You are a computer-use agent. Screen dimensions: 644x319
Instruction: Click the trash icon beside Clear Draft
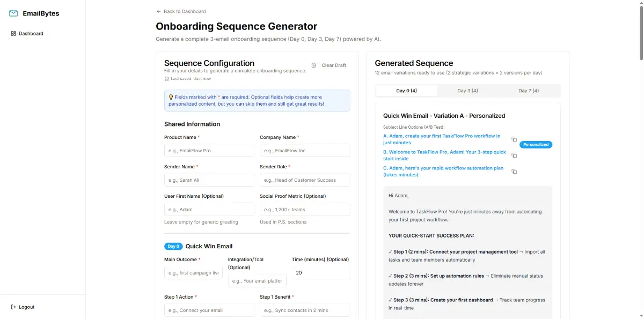point(314,65)
